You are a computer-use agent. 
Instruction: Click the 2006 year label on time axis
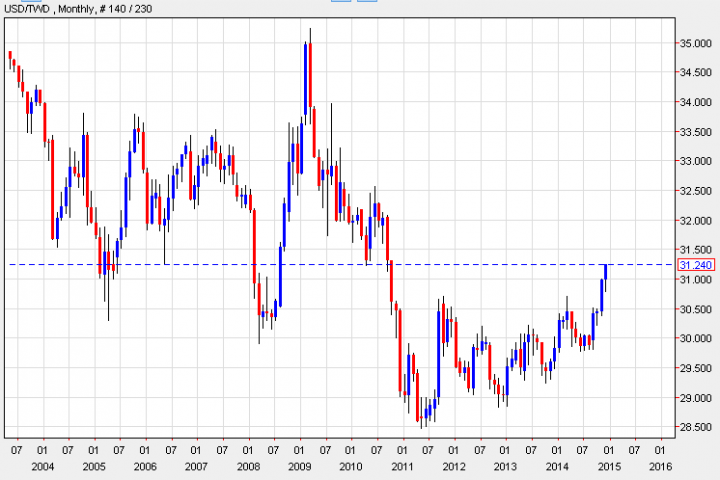[x=145, y=467]
